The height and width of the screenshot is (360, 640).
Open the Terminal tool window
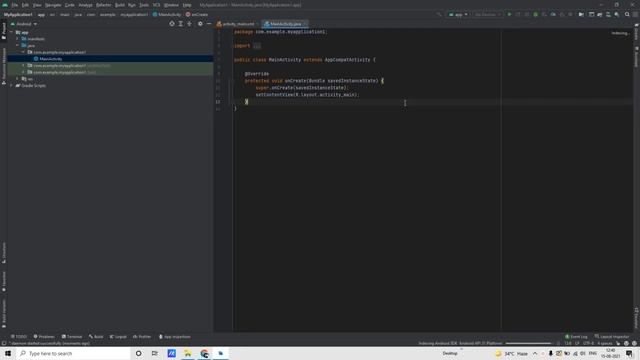[72, 337]
